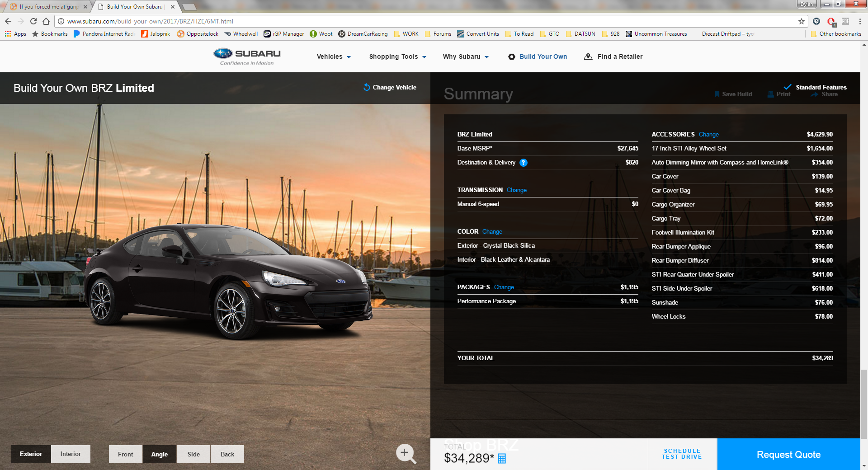868x470 pixels.
Task: Open Diecast Driftpad bookmark
Action: 727,34
